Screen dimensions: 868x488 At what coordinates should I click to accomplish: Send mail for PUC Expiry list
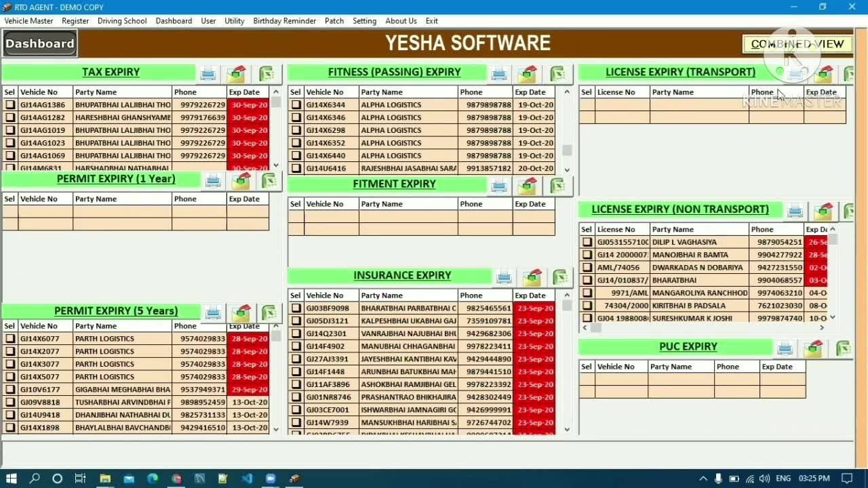[x=814, y=348]
